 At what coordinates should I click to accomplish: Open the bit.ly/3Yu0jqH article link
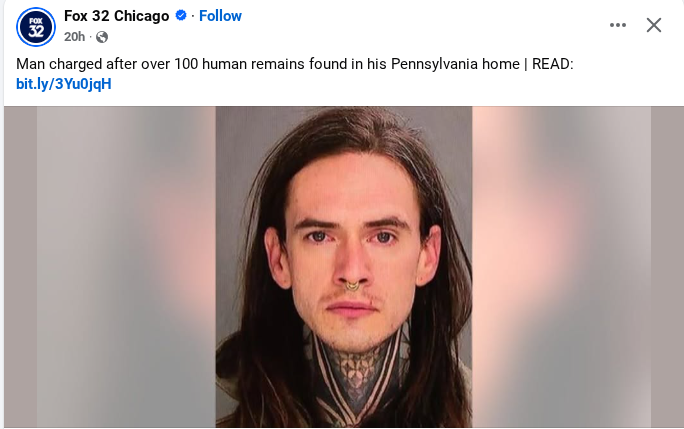click(x=64, y=83)
